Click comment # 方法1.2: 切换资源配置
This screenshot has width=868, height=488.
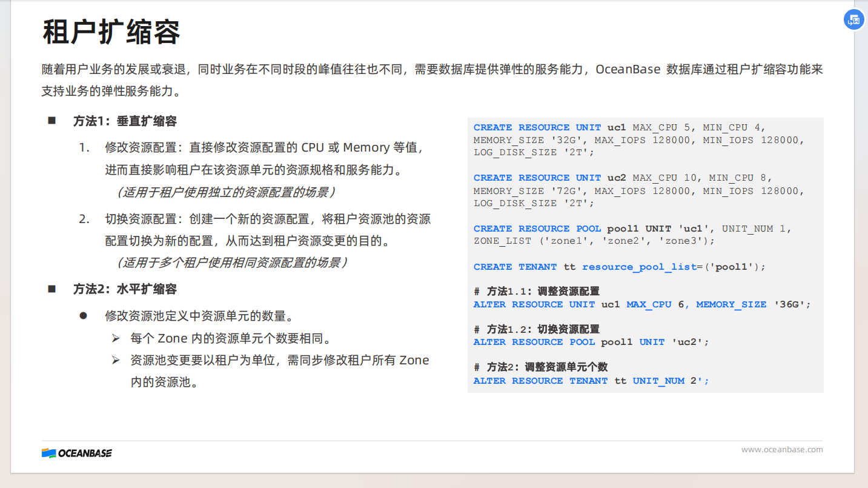[x=537, y=329]
